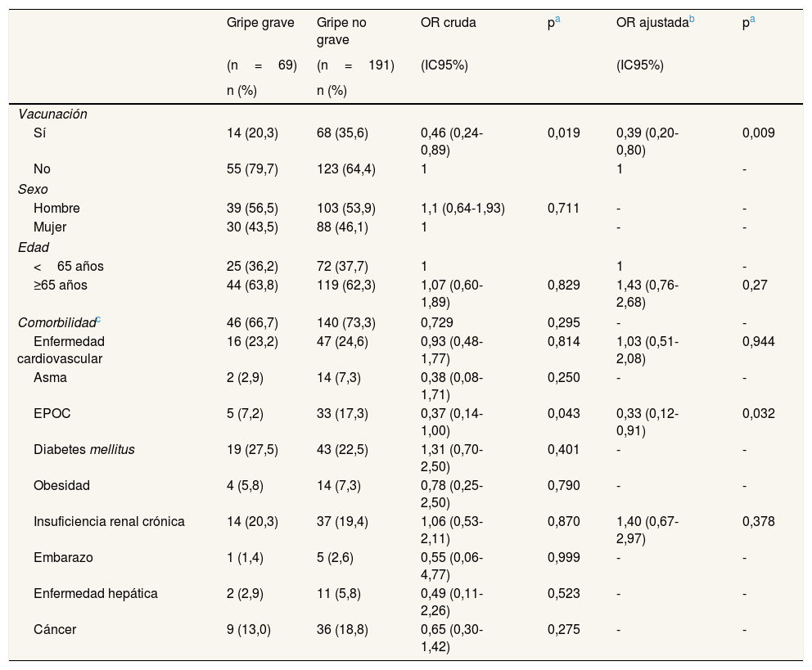Image resolution: width=812 pixels, height=670 pixels.
Task: Click the Cáncer row label
Action: pos(55,629)
